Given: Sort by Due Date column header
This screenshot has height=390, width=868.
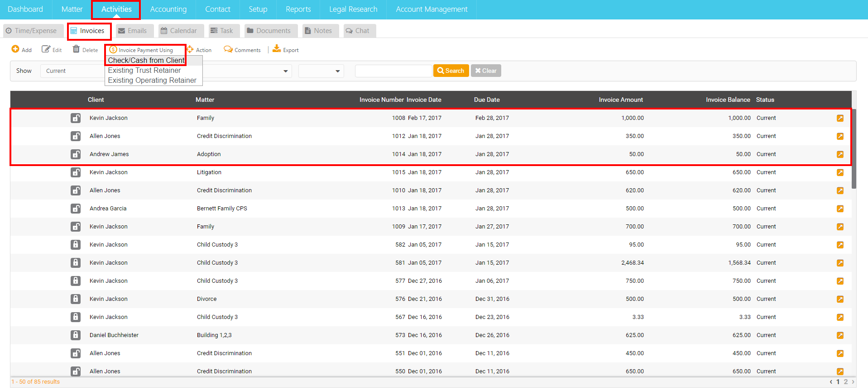Looking at the screenshot, I should [x=487, y=100].
